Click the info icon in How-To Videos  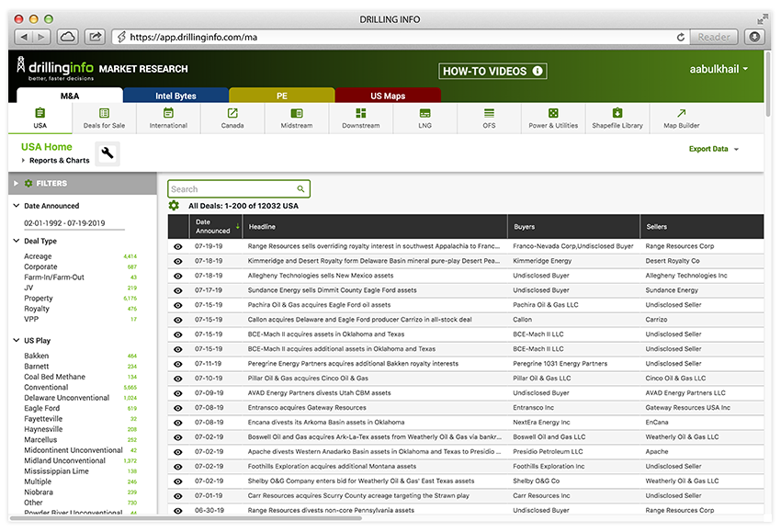(538, 71)
